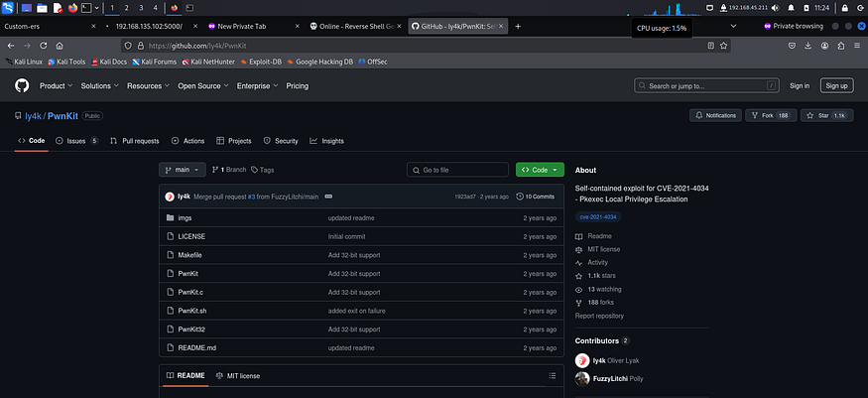Click the Sign up button
Viewport: 868px width, 398px height.
tap(836, 85)
